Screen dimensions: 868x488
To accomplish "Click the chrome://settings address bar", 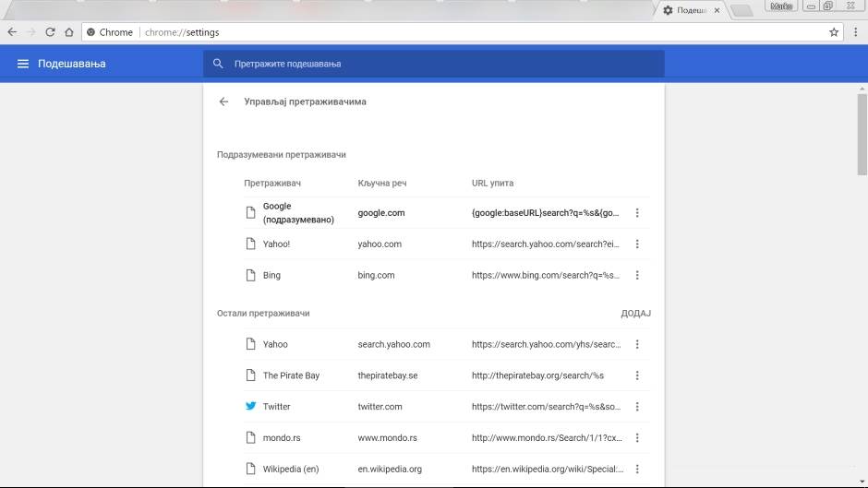I will click(462, 32).
